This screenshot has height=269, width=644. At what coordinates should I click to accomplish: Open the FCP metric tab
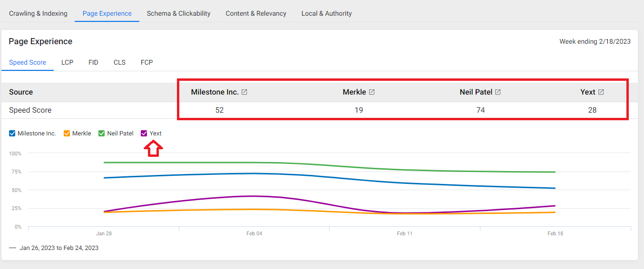coord(146,62)
